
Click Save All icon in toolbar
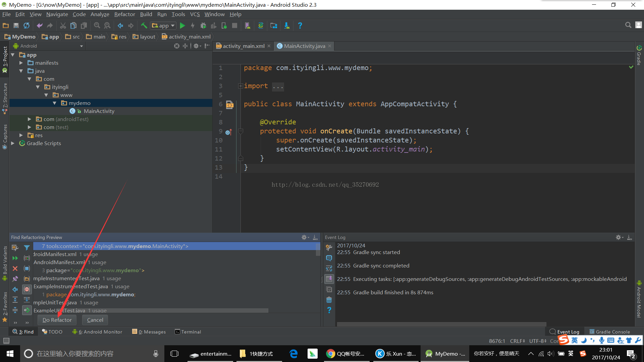coord(16,25)
